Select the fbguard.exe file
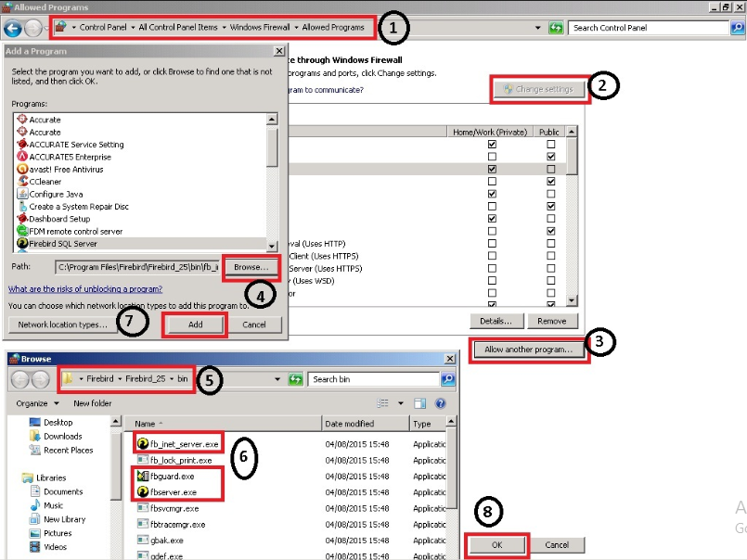 (x=172, y=476)
